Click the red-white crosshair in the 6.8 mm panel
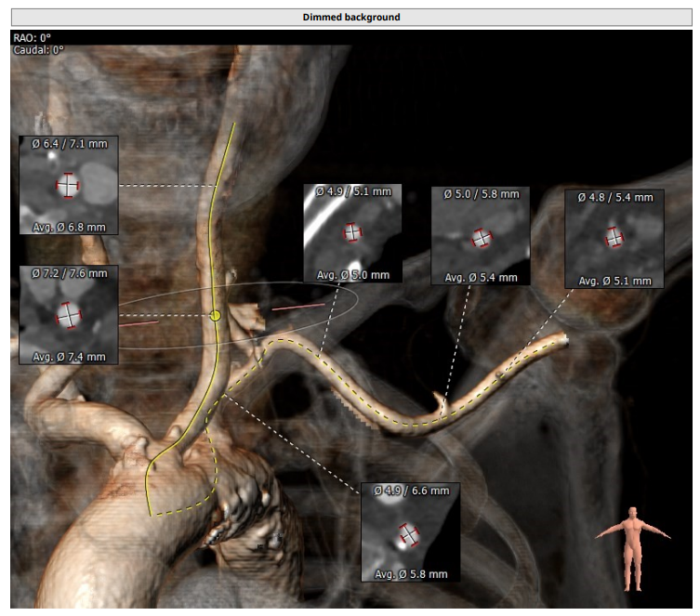This screenshot has width=700, height=616. click(x=68, y=185)
